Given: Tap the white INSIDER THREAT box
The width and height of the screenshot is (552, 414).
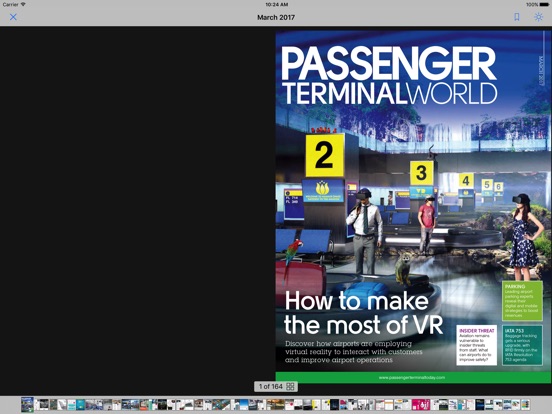Looking at the screenshot, I should (477, 345).
